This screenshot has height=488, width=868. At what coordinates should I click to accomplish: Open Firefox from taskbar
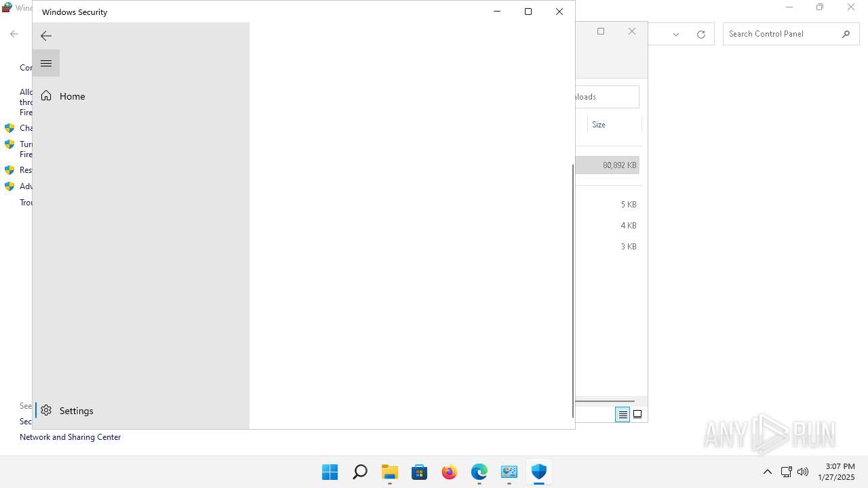pos(450,472)
